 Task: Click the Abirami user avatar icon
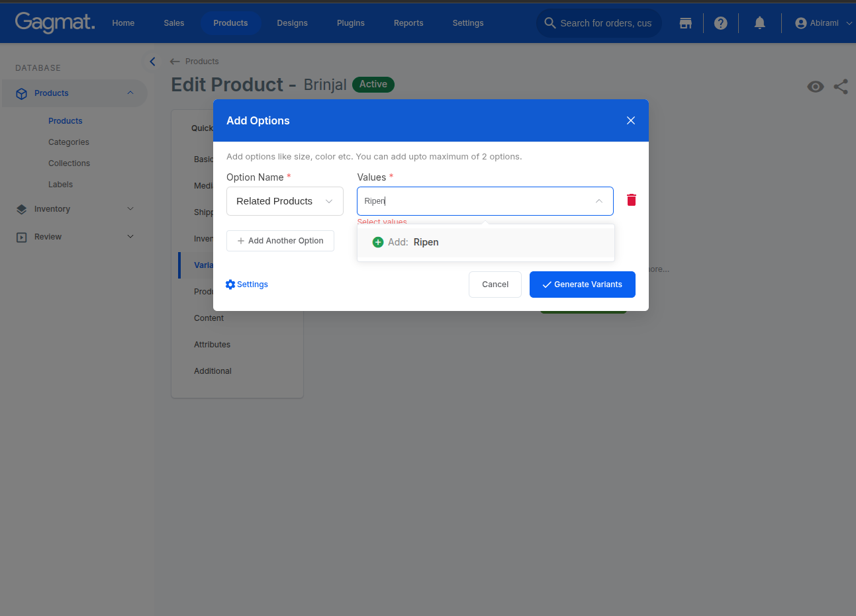click(x=801, y=23)
